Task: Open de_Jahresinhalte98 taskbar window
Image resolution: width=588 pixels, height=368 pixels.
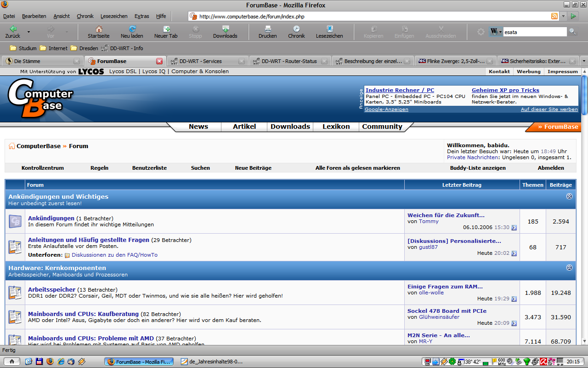Action: 212,362
